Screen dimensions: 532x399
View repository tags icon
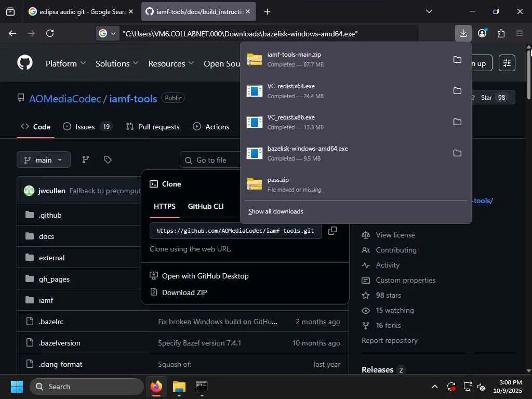108,160
